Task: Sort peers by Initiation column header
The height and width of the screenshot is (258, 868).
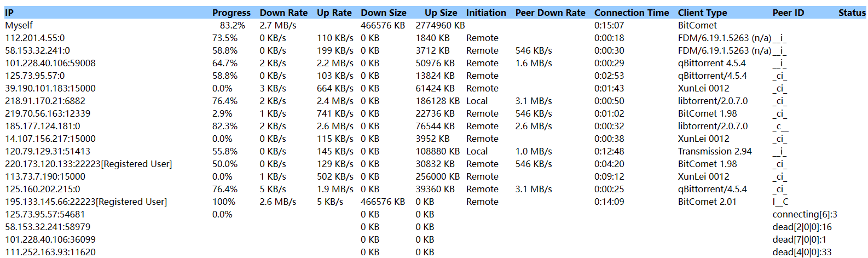Action: [x=486, y=13]
